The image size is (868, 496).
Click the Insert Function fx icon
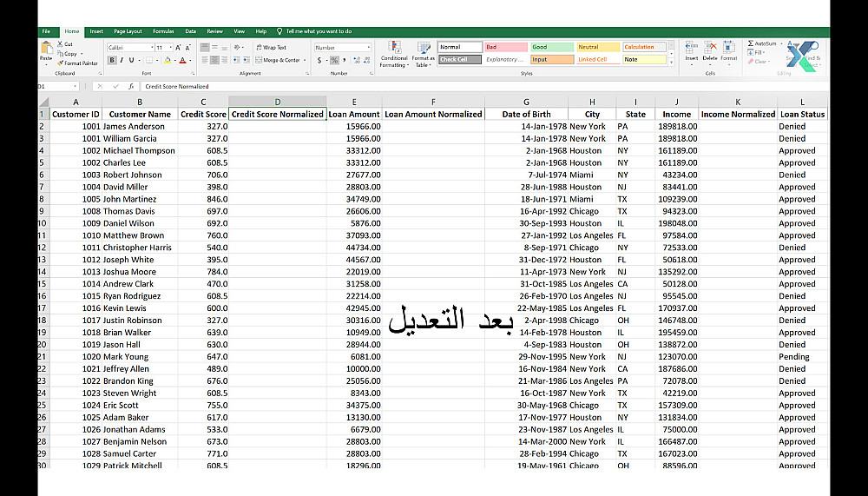point(131,87)
